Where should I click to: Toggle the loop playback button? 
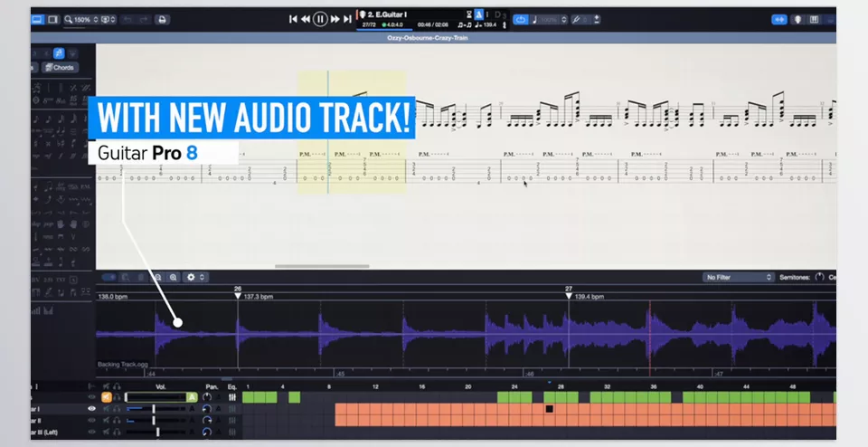coord(521,19)
